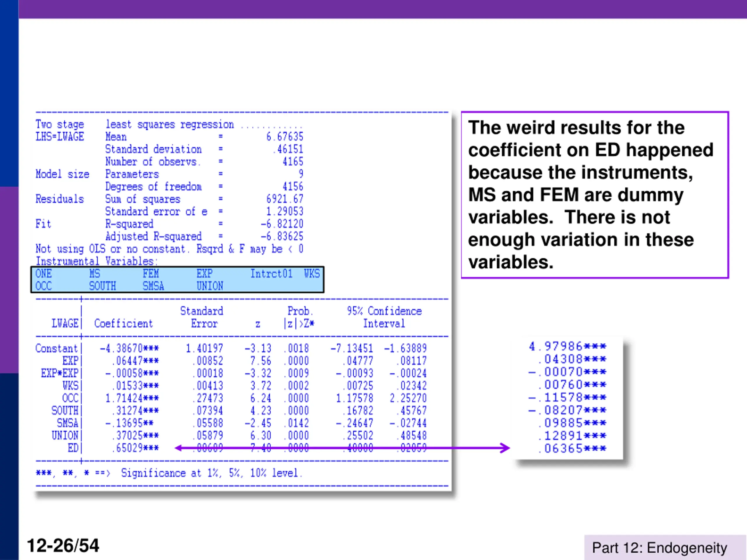This screenshot has width=747, height=560.
Task: Click the R-squared value -6.82120
Action: pyautogui.click(x=282, y=224)
